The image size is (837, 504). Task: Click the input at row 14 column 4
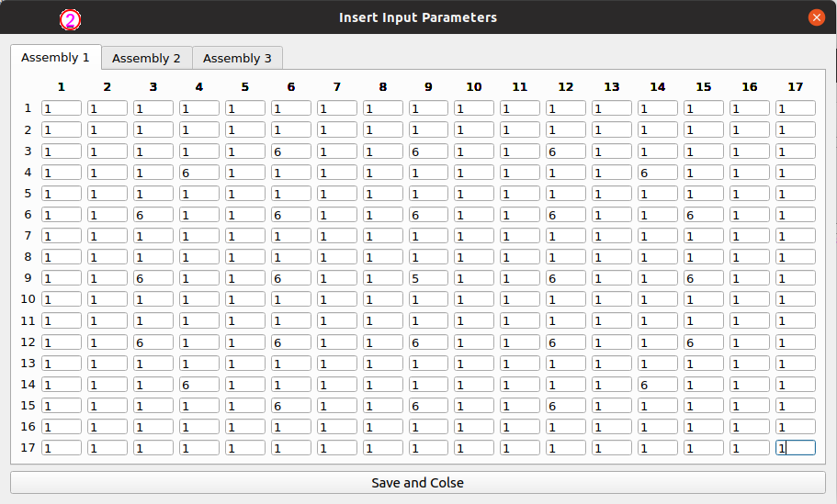[x=199, y=385]
